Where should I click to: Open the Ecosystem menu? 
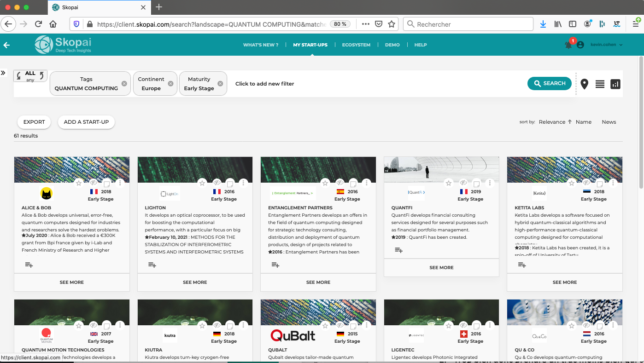pos(356,45)
